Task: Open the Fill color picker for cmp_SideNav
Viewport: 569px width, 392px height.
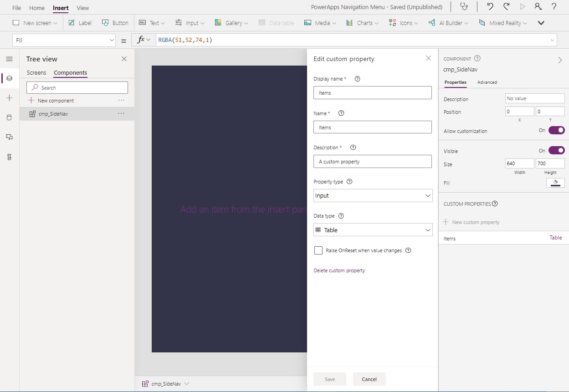Action: pos(555,182)
